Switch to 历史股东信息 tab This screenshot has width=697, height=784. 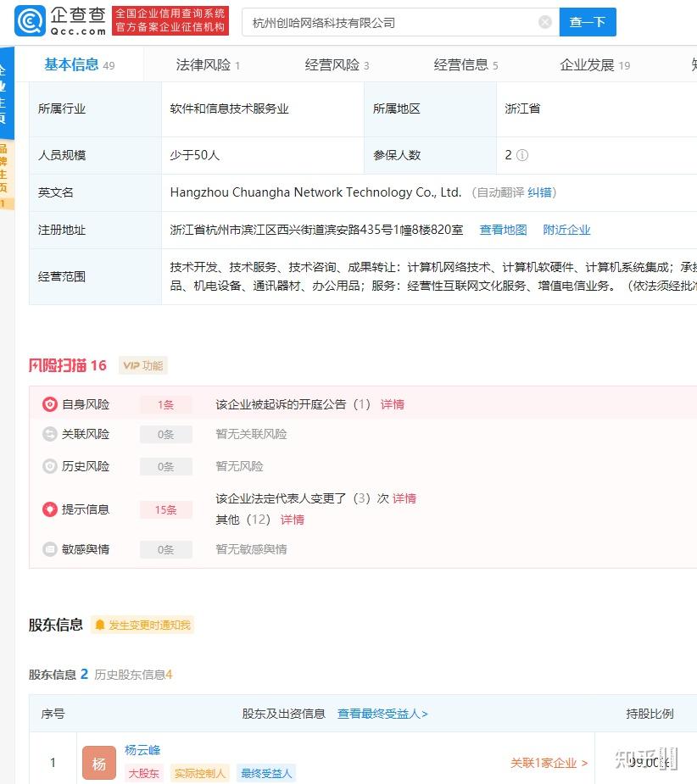coord(133,675)
